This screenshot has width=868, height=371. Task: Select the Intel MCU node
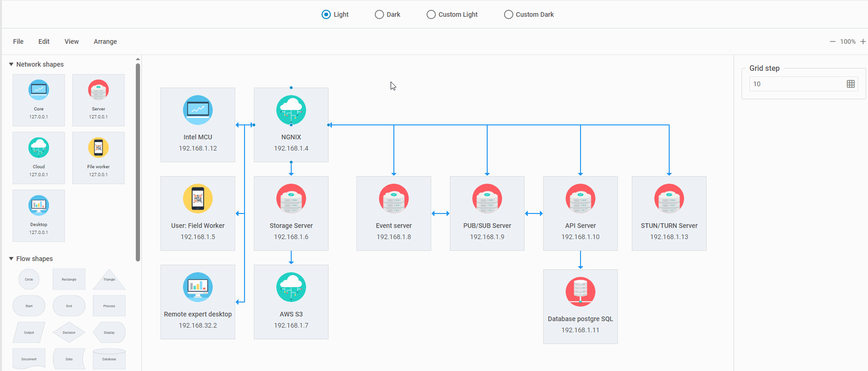click(198, 125)
